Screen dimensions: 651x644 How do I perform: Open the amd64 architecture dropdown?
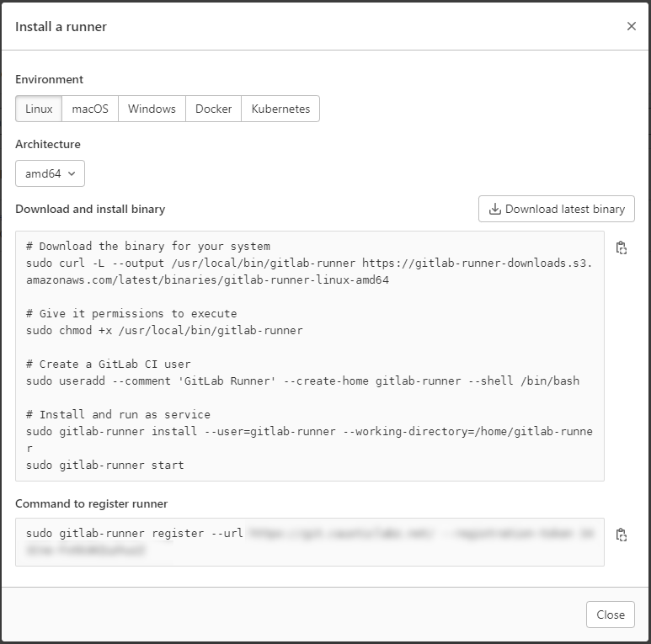tap(50, 174)
